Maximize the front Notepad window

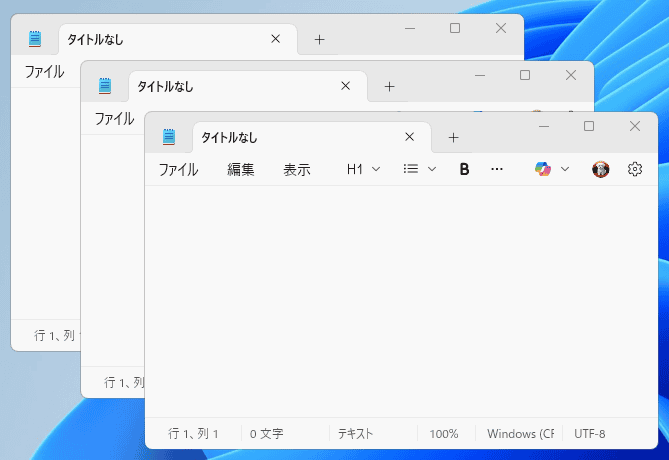coord(589,126)
